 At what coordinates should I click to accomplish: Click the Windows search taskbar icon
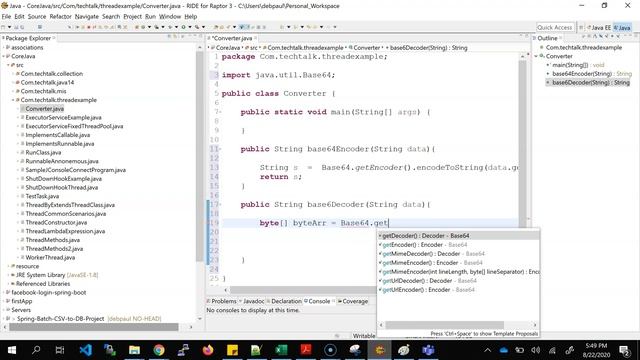36,350
